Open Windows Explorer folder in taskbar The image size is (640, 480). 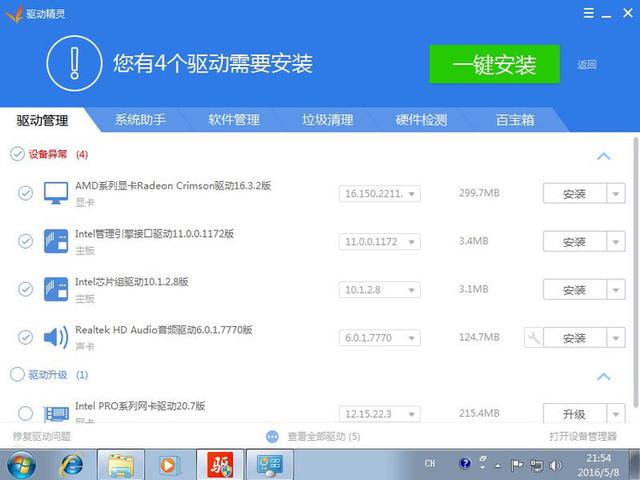coord(121,464)
